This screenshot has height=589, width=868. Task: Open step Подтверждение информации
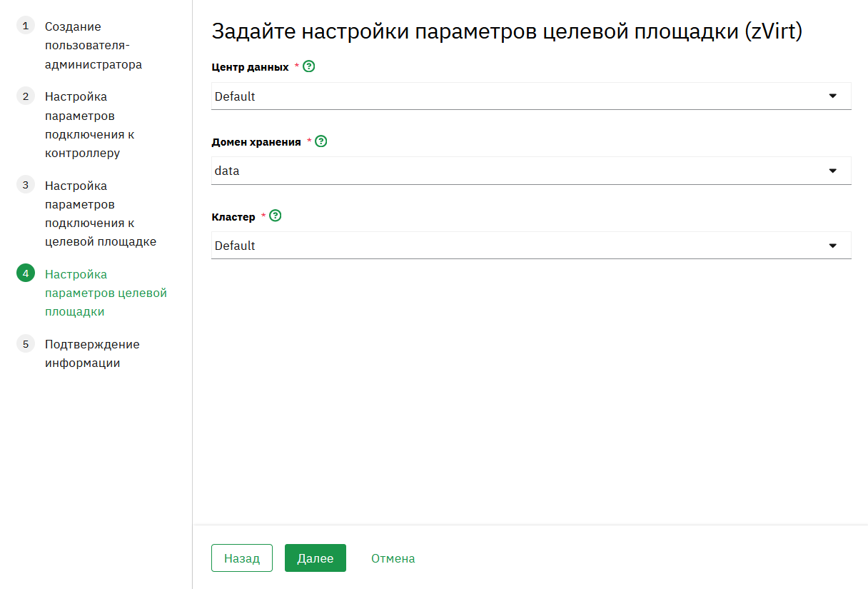(92, 353)
